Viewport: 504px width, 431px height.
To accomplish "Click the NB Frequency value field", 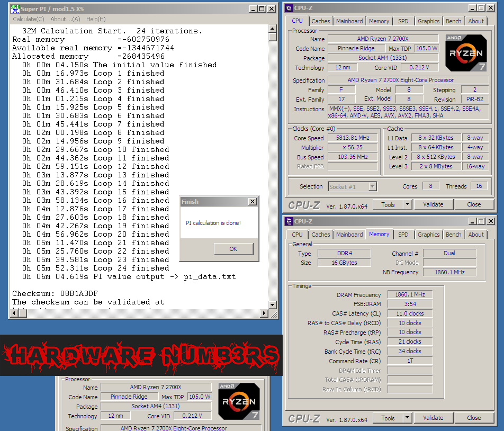I will (449, 272).
